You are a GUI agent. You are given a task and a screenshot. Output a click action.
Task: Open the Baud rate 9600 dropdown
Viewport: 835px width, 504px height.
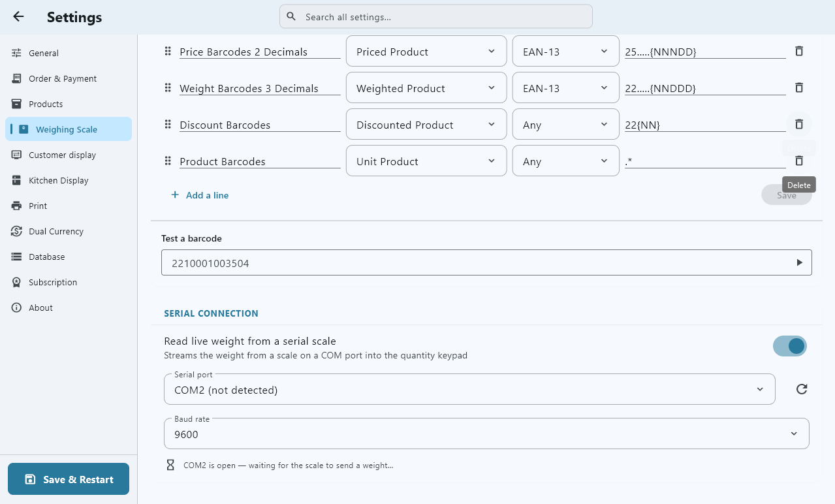[486, 433]
